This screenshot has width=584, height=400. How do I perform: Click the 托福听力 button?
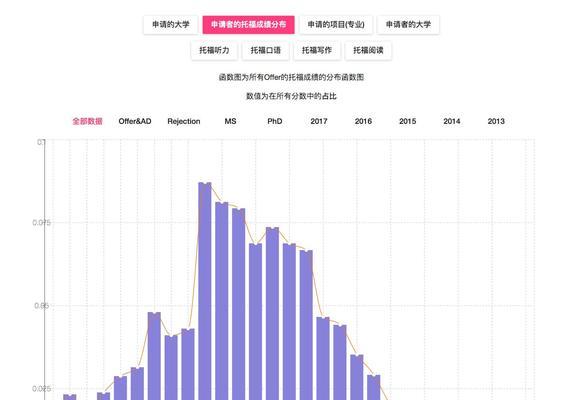point(214,50)
